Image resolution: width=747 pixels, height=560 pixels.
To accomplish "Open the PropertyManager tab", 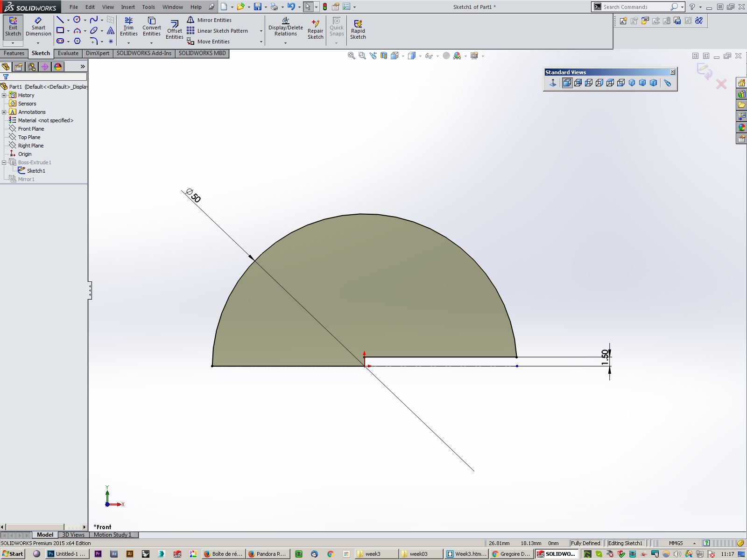I will tap(19, 66).
